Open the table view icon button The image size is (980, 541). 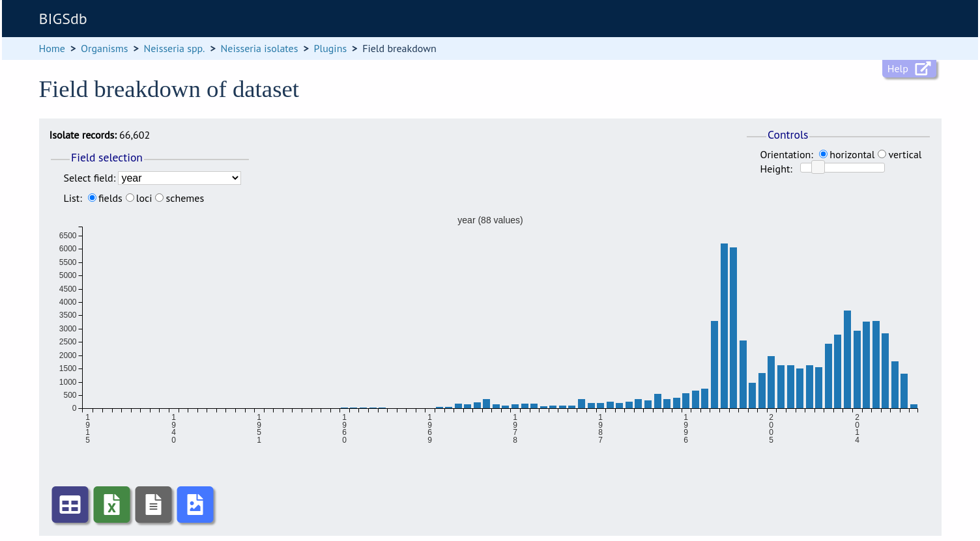(70, 505)
